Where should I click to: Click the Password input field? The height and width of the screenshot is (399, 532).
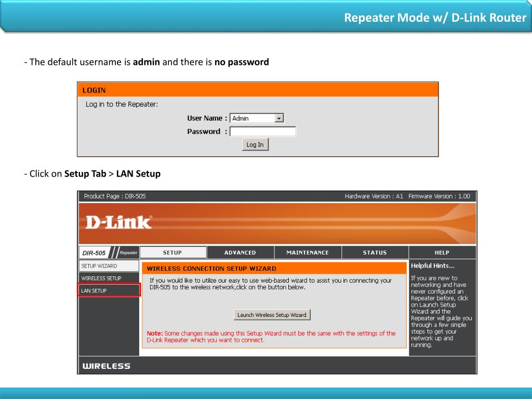click(262, 131)
